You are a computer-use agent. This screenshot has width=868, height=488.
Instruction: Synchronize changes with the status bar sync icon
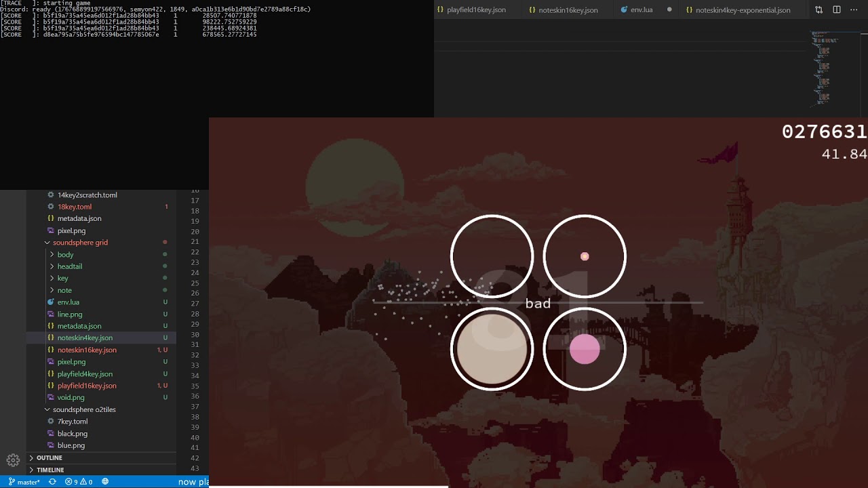click(52, 482)
